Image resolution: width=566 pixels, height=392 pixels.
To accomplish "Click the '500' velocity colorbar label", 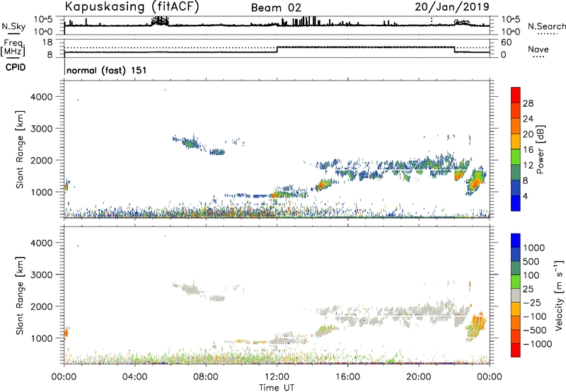I will coord(533,261).
